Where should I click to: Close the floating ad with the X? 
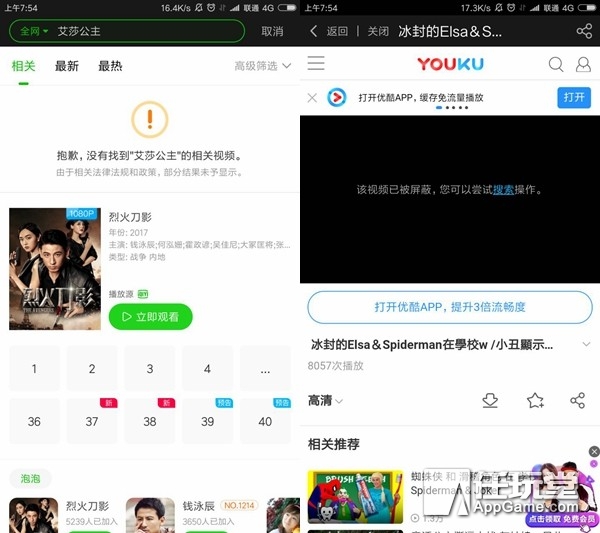(594, 452)
